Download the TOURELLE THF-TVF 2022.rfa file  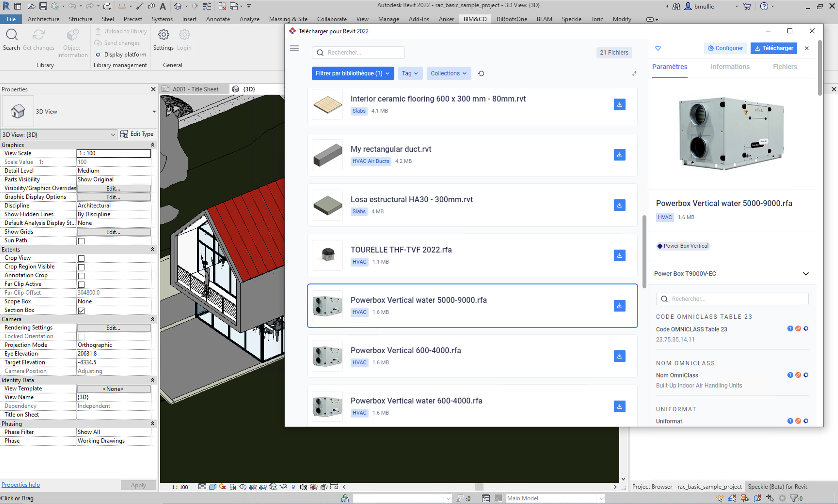(620, 255)
